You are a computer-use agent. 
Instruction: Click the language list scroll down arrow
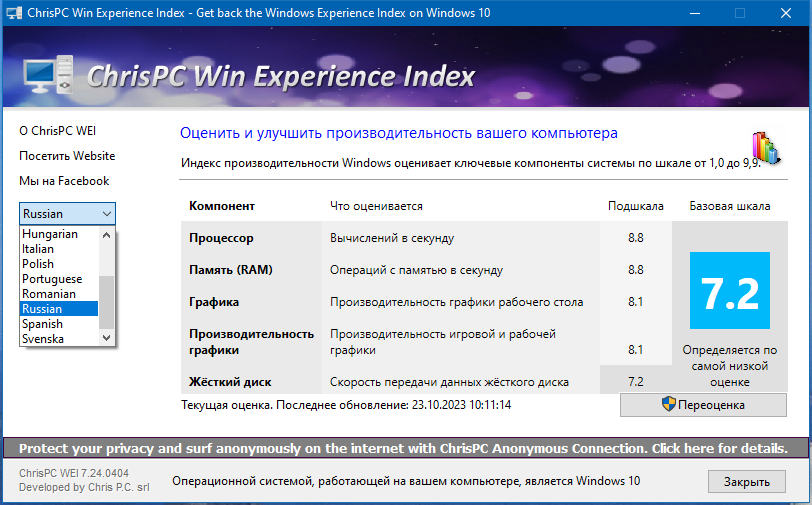[x=106, y=338]
